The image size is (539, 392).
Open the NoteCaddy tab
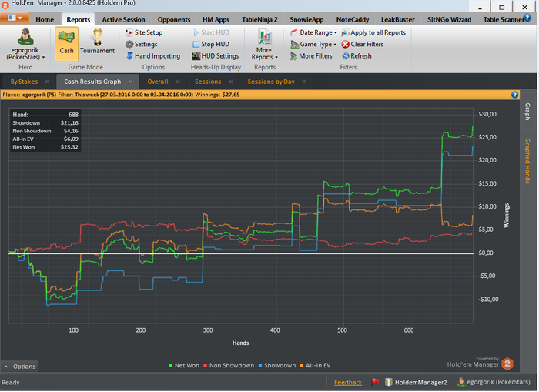(353, 19)
